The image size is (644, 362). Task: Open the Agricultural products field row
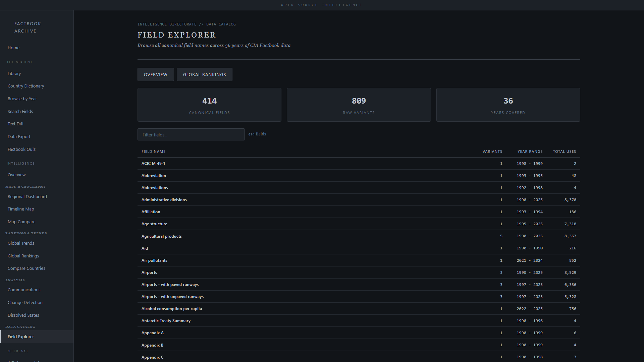[161, 236]
